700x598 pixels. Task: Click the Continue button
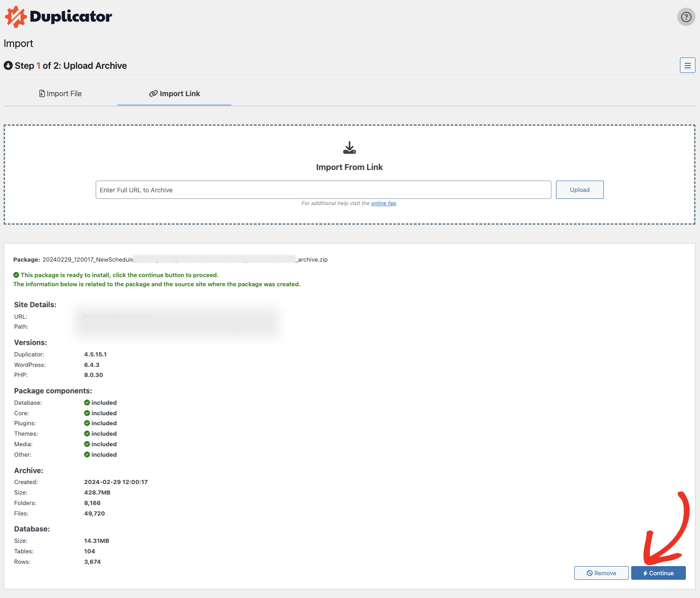659,573
